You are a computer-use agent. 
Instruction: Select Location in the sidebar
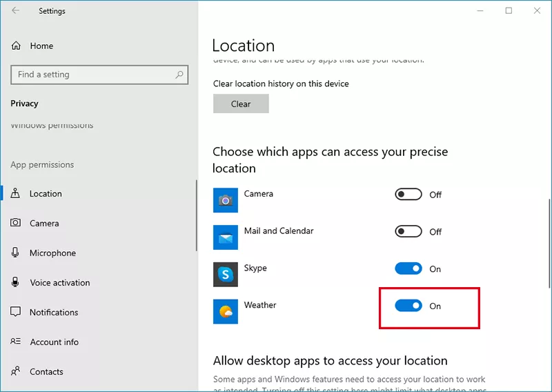pyautogui.click(x=46, y=194)
